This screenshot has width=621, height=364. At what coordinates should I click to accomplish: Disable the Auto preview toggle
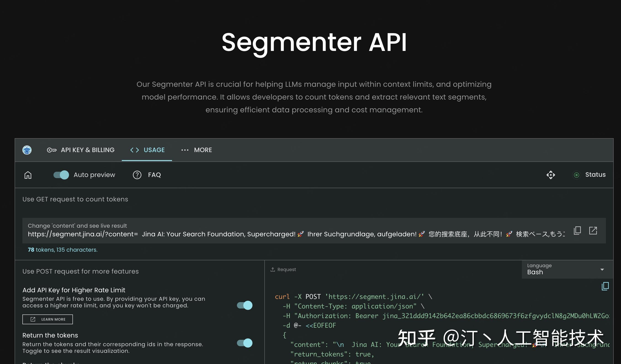tap(60, 175)
